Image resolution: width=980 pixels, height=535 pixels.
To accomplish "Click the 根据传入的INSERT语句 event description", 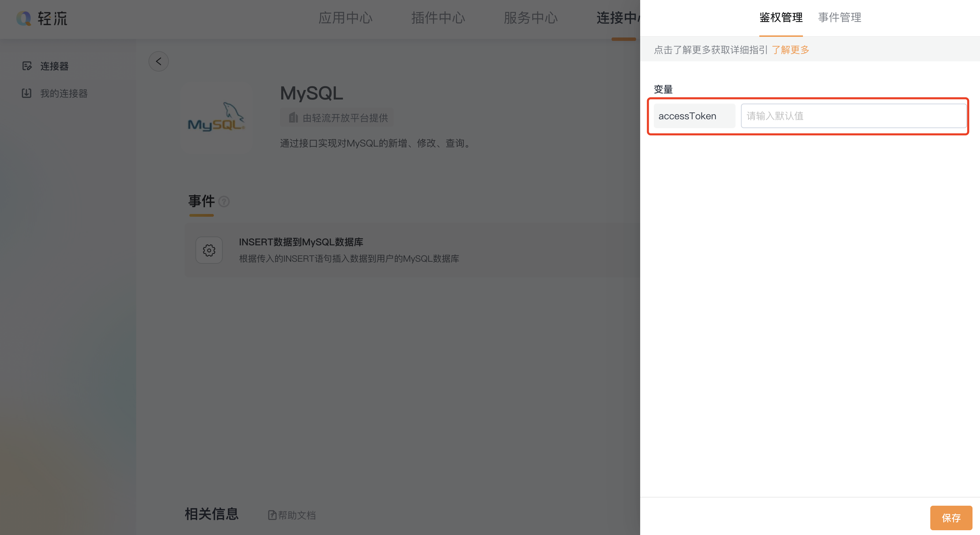I will [x=349, y=259].
